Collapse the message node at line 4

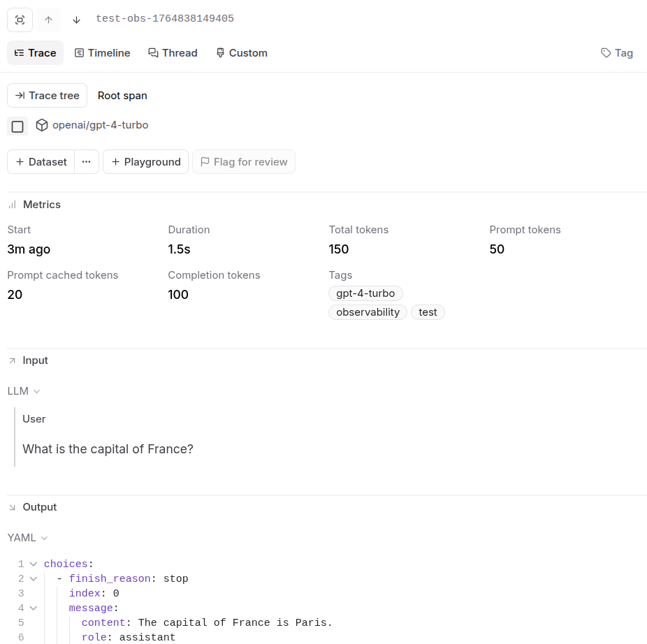click(x=34, y=608)
